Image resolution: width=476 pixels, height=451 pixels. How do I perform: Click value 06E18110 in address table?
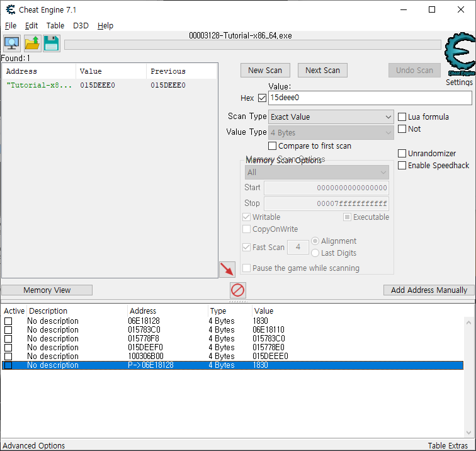tap(268, 330)
